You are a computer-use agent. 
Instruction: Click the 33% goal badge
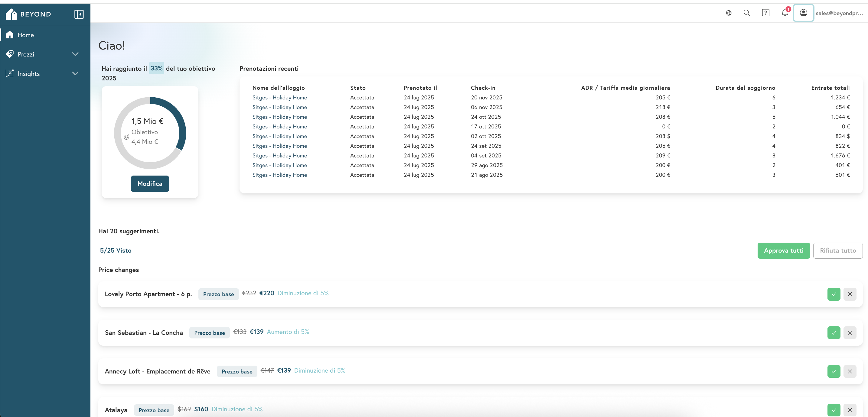(x=156, y=68)
